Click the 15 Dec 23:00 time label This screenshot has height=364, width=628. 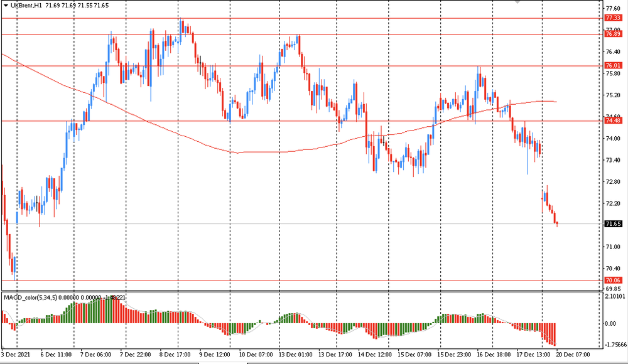pos(454,355)
